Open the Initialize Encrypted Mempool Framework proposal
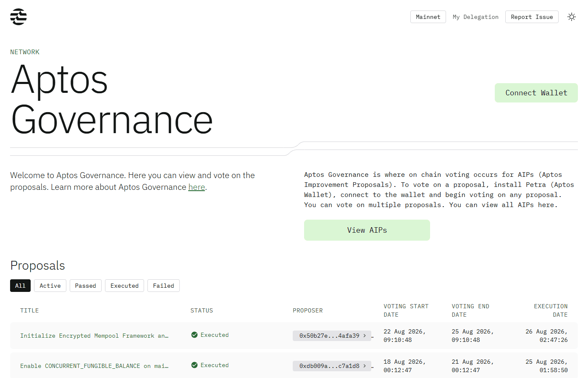The image size is (588, 378). (94, 336)
